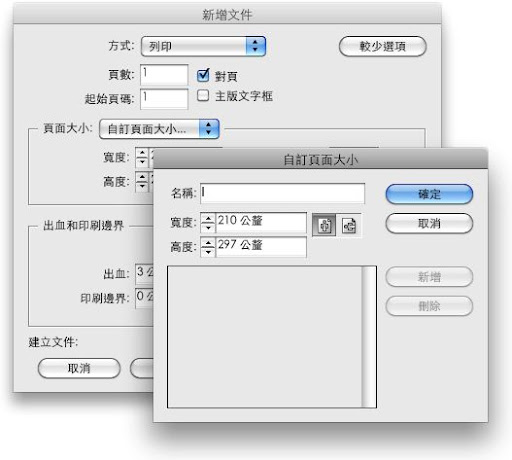Viewport: 512px width, 460px height.
Task: Enable the 主版文字框 checkbox
Action: coord(203,96)
